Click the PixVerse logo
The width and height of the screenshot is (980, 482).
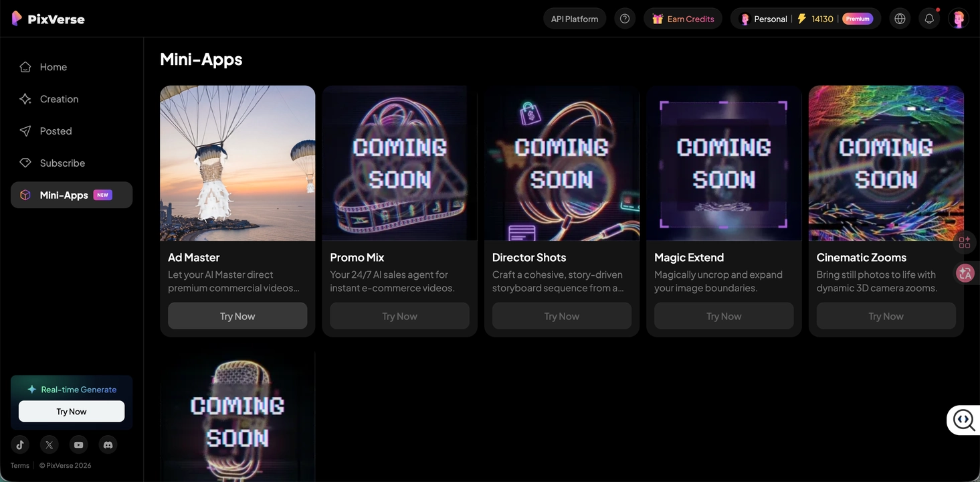point(48,19)
